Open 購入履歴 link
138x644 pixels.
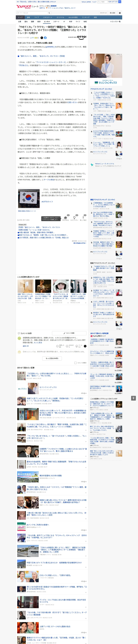[112, 13]
